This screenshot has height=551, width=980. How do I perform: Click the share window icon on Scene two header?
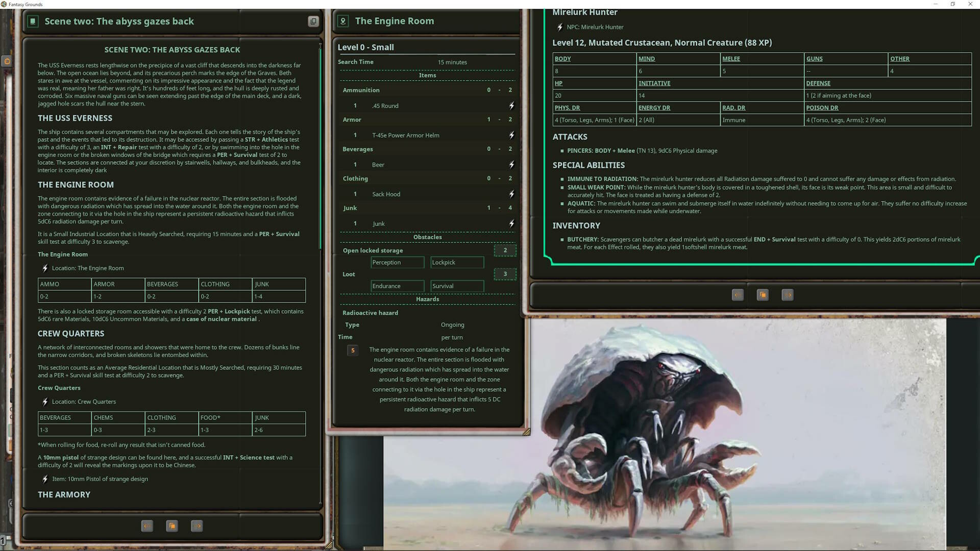tap(312, 21)
